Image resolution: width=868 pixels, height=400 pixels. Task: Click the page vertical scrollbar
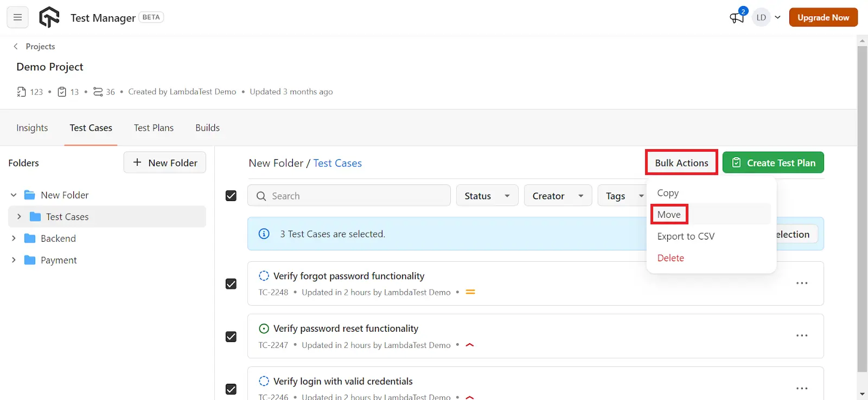(862, 209)
